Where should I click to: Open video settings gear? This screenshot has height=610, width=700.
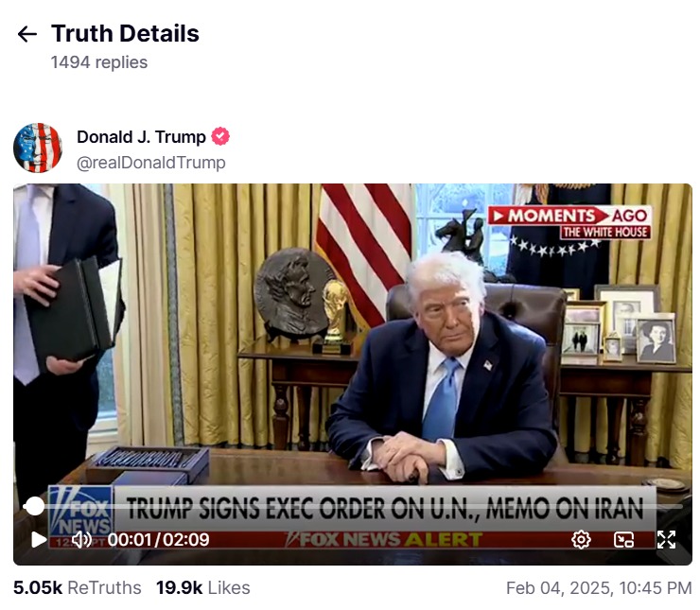pyautogui.click(x=581, y=539)
